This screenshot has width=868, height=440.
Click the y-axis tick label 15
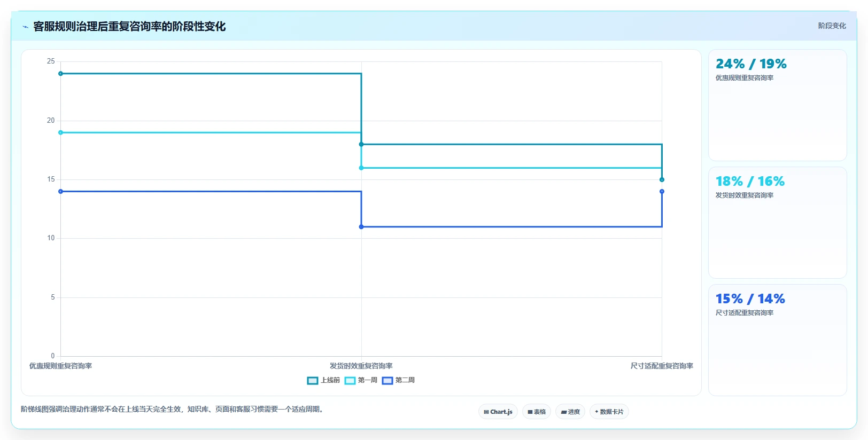click(51, 179)
